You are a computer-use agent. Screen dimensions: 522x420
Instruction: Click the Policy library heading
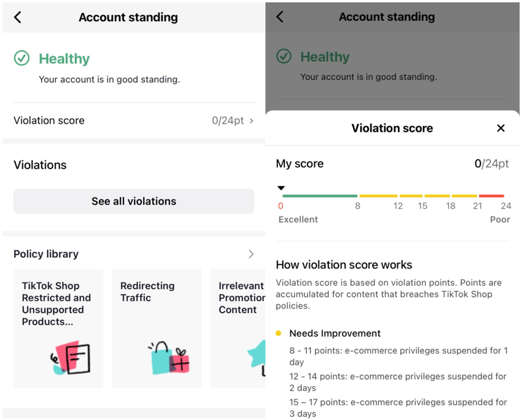[x=46, y=254]
